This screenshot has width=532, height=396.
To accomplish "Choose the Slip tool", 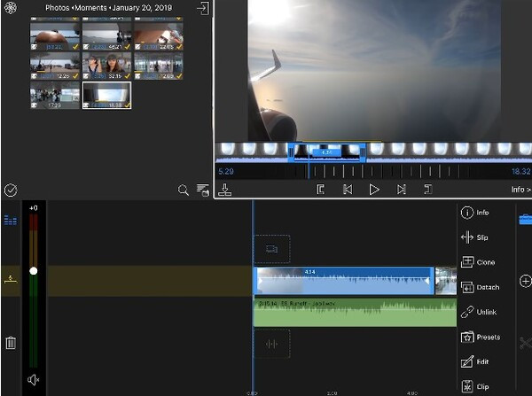I will click(x=474, y=237).
